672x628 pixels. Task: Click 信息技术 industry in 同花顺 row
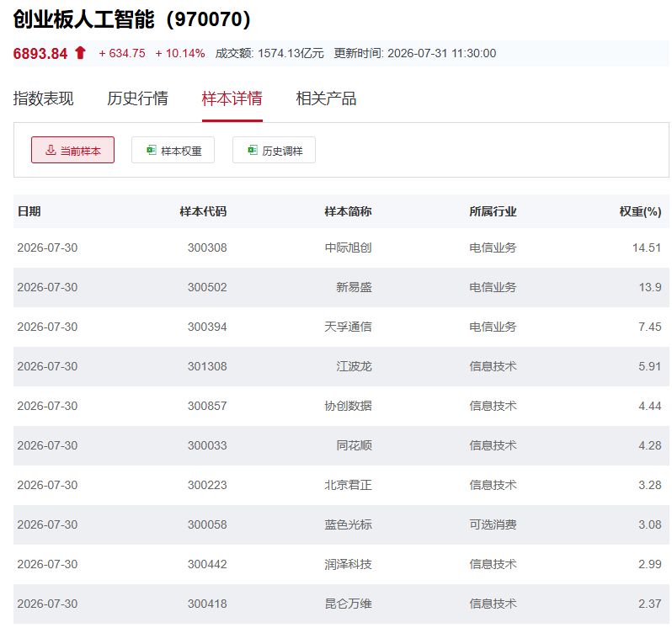coord(493,445)
